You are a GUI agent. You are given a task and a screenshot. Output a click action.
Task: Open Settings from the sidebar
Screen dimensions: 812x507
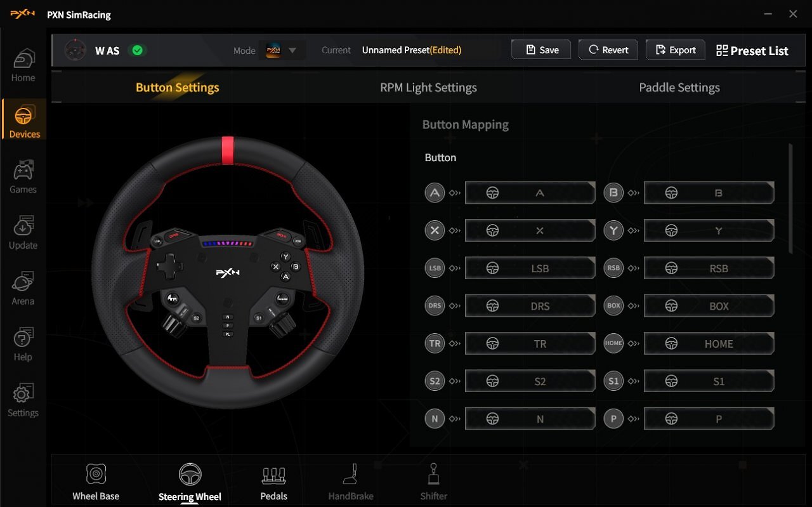click(x=23, y=400)
